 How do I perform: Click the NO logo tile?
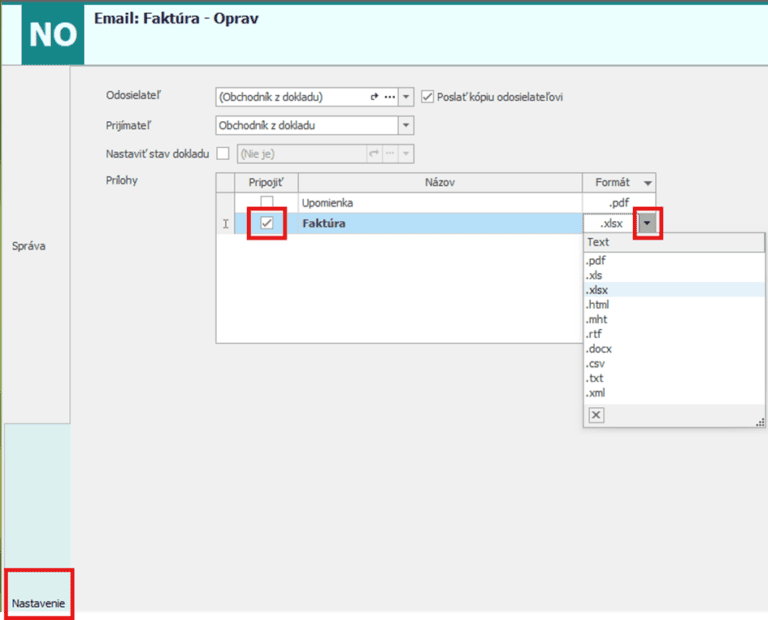(x=53, y=34)
